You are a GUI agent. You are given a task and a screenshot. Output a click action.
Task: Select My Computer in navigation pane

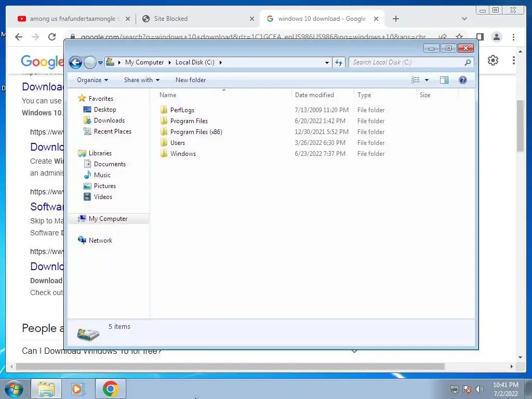point(109,219)
